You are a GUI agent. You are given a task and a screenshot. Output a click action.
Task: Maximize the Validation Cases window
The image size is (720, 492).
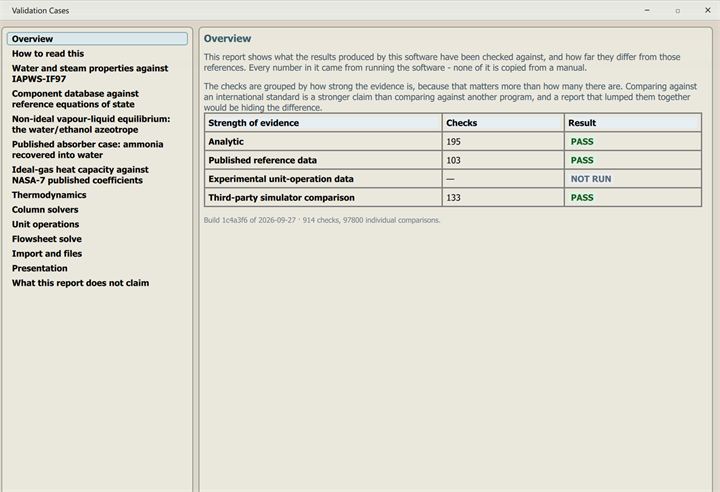[x=678, y=11]
